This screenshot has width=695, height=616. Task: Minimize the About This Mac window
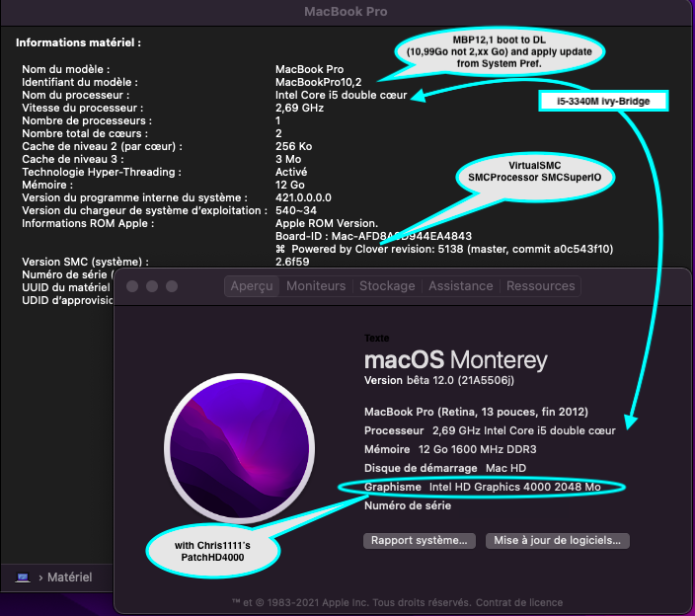[x=152, y=286]
